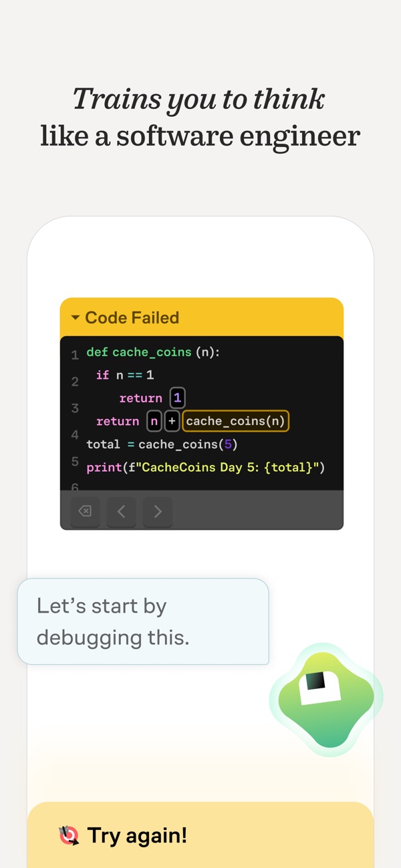401x868 pixels.
Task: Tap the 'Try again!' button
Action: pos(200,835)
